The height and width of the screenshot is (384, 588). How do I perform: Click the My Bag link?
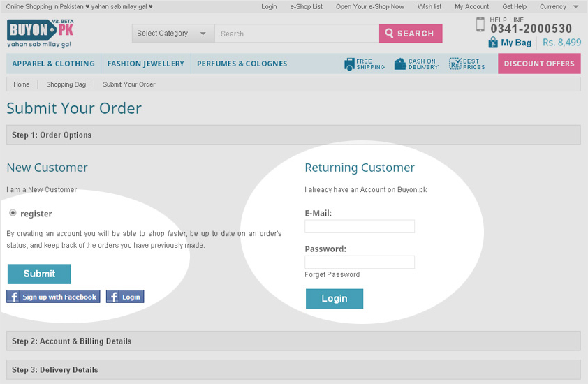point(516,43)
